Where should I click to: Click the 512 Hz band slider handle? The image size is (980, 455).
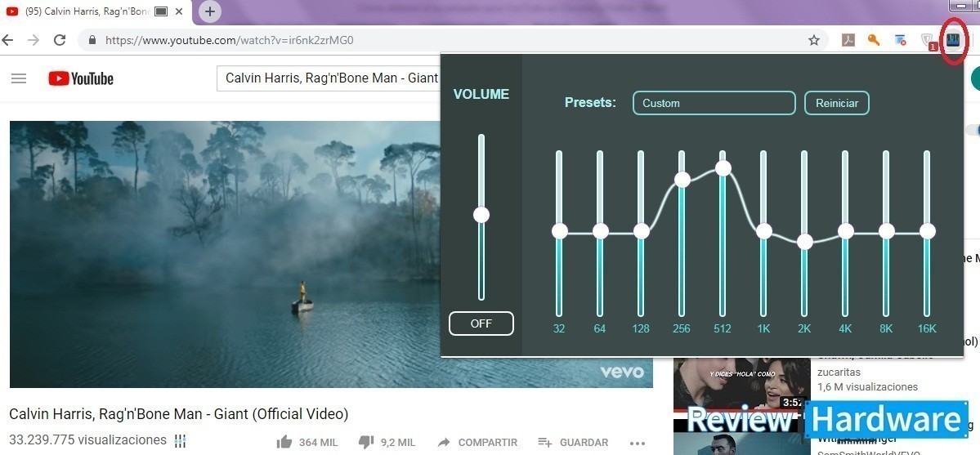tap(723, 168)
